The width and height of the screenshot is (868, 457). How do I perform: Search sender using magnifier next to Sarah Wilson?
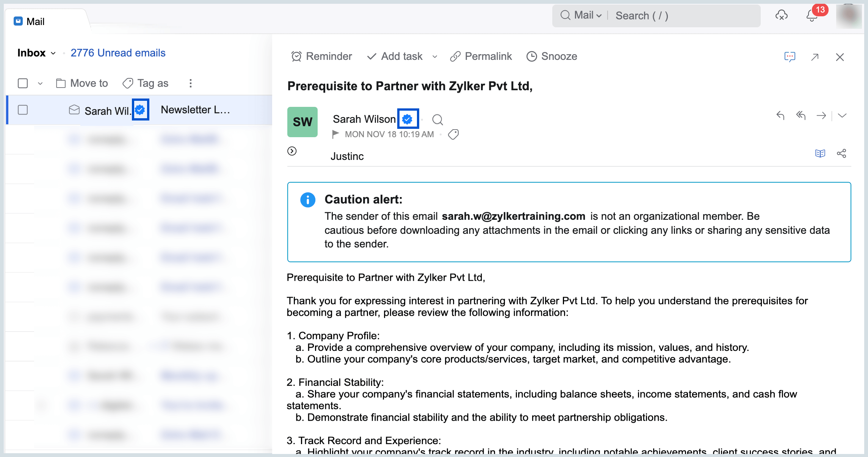click(x=437, y=120)
